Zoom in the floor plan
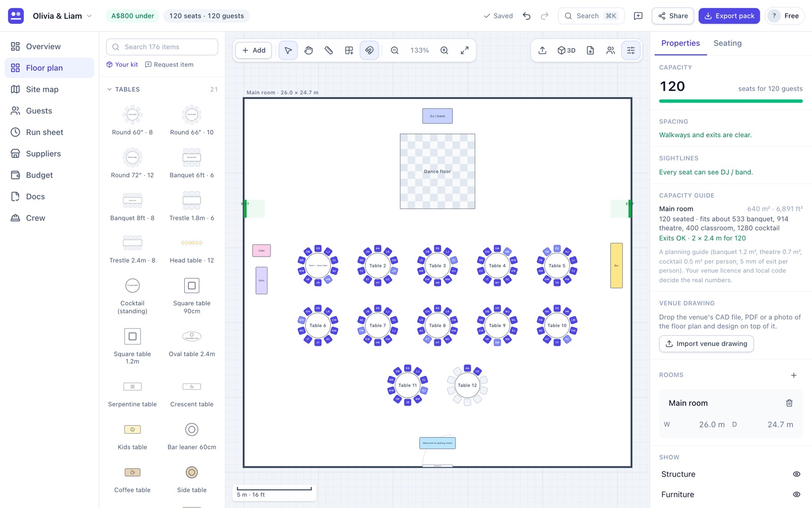812x508 pixels. [x=445, y=50]
